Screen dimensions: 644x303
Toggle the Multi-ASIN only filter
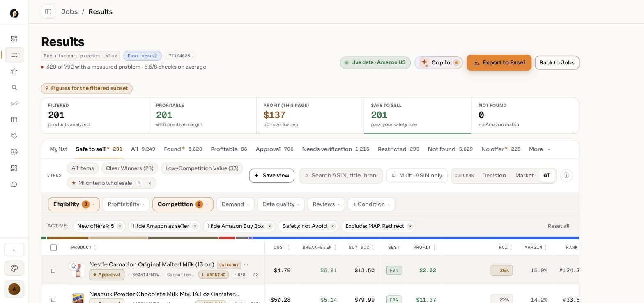coord(417,175)
